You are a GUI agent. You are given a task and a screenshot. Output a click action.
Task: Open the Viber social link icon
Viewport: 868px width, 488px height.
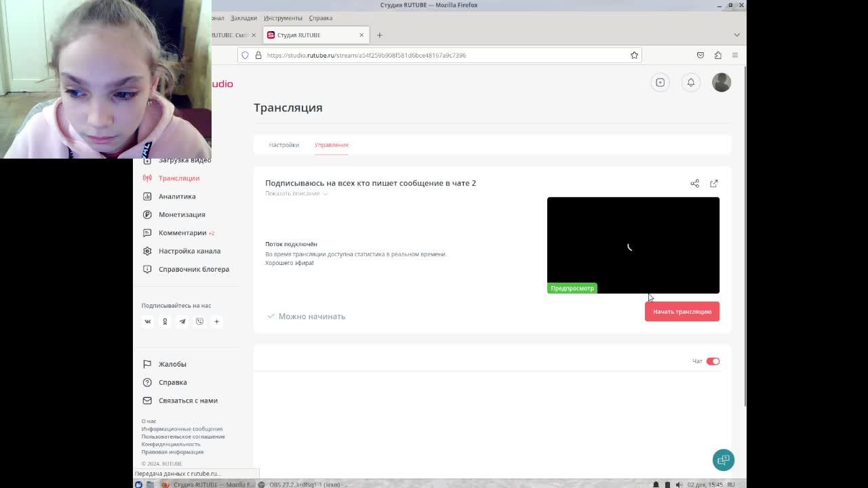[x=199, y=321]
